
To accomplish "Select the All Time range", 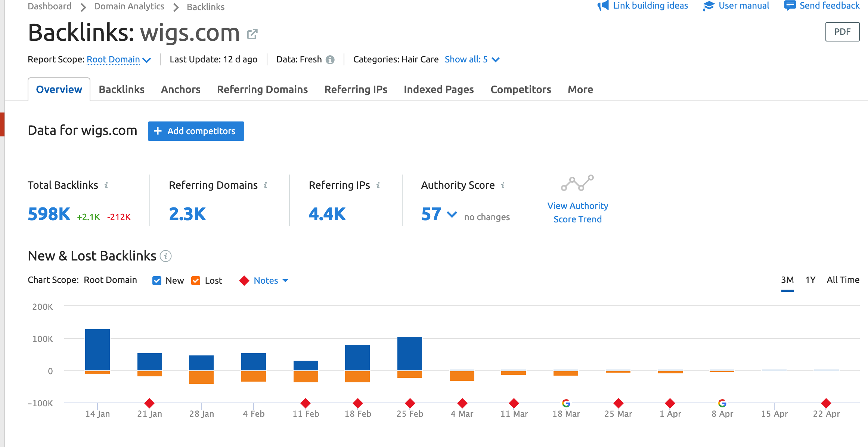I will click(x=843, y=280).
